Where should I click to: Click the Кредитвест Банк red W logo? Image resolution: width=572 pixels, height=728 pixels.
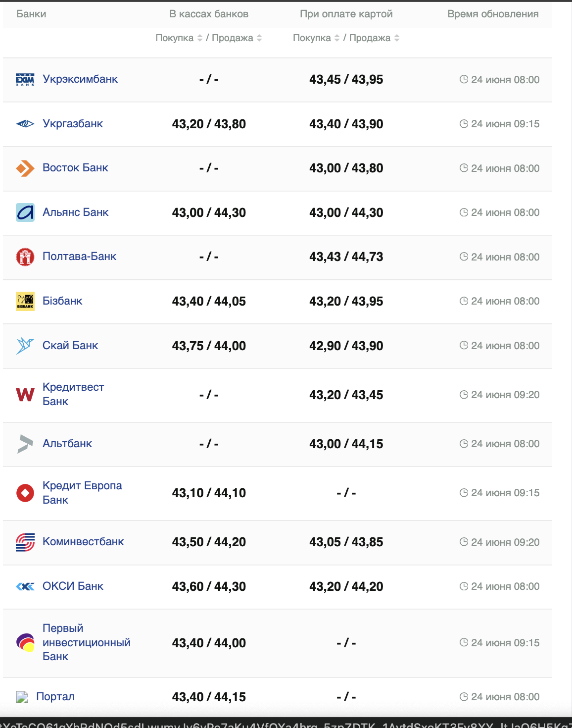pyautogui.click(x=25, y=395)
